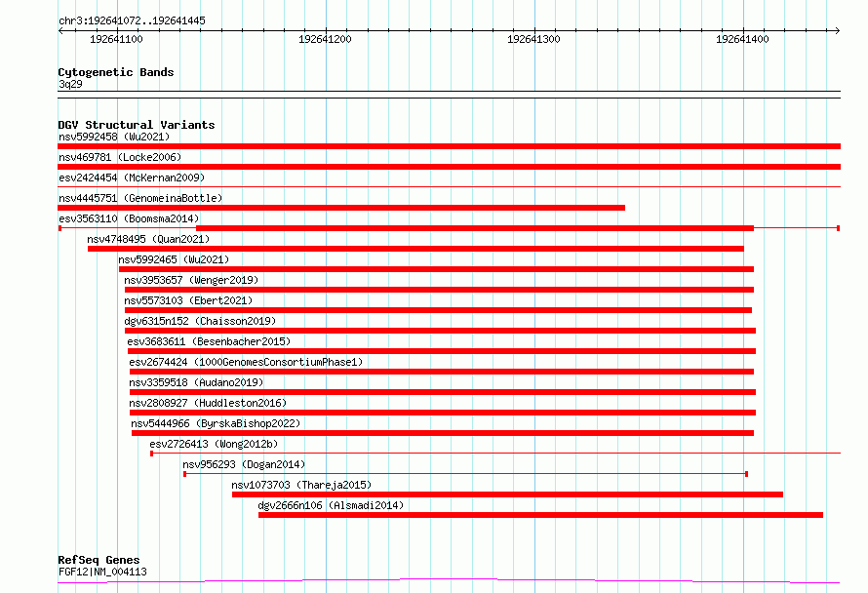Viewport: 868px width, 593px height.
Task: Open the nsv3953657 (Wenger2019) variant label
Action: 191,280
